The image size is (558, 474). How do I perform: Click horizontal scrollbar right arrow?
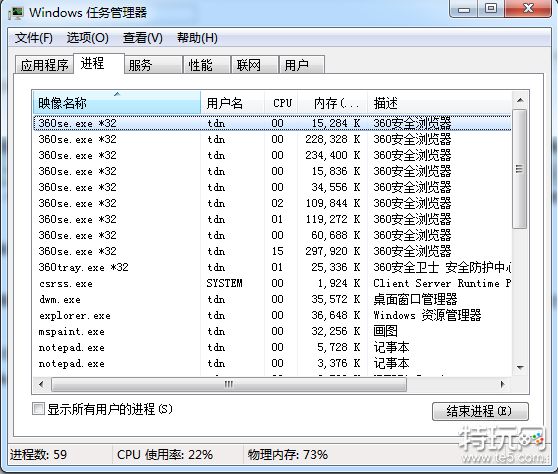click(x=502, y=384)
